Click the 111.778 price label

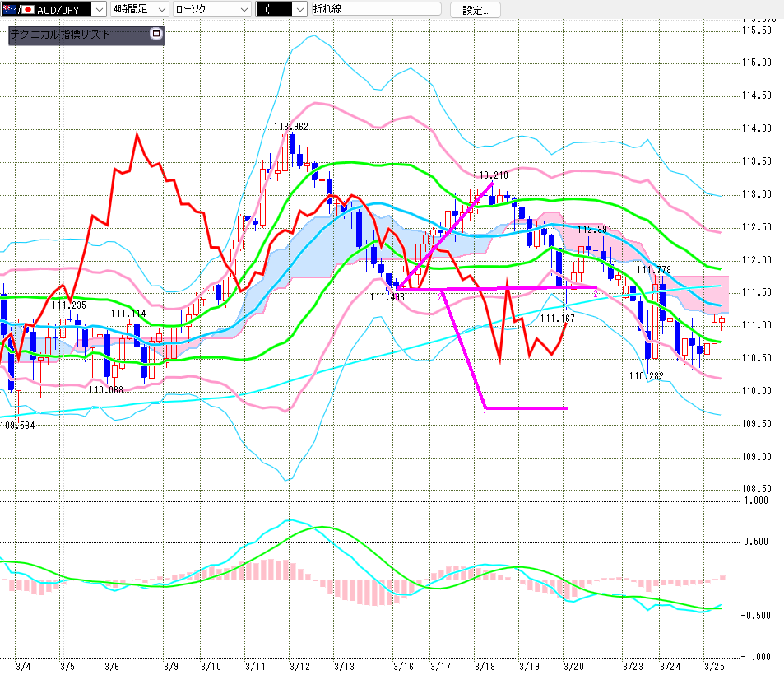pos(654,270)
